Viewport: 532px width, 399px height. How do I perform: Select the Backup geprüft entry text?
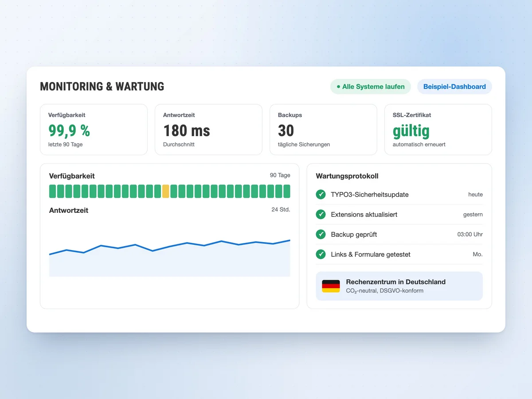coord(354,235)
